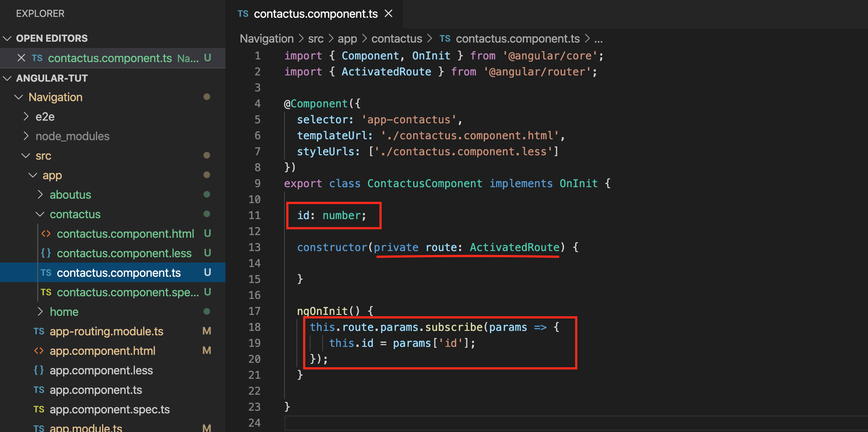Close contactus.component.ts in Open Editors list
Screen dimensions: 868x432
point(21,58)
